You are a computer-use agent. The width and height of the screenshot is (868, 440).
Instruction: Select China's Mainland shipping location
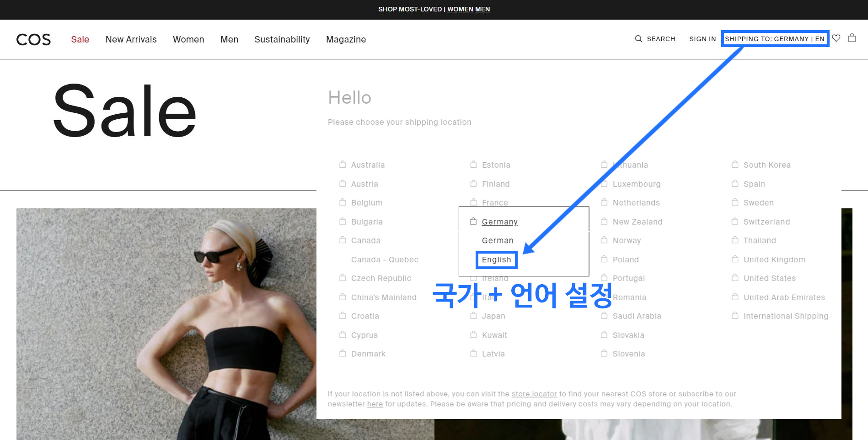coord(384,298)
